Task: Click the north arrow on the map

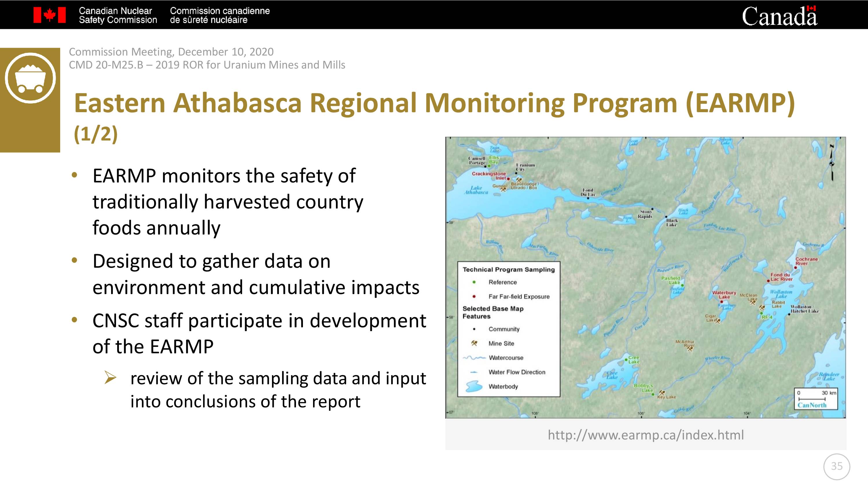Action: (832, 163)
